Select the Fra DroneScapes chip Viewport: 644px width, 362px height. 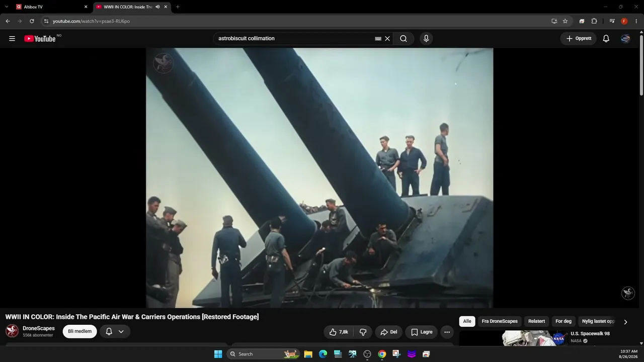pyautogui.click(x=500, y=321)
